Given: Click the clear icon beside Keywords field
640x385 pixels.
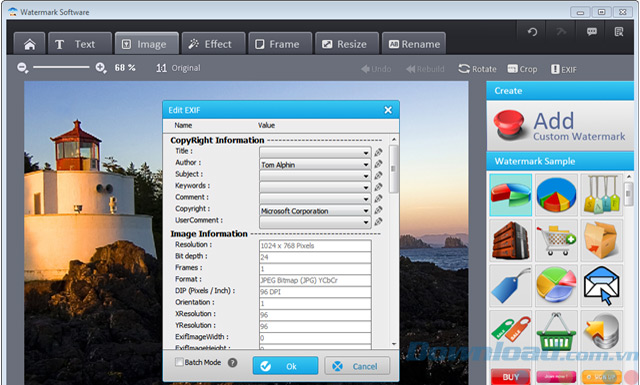Looking at the screenshot, I should [x=378, y=187].
